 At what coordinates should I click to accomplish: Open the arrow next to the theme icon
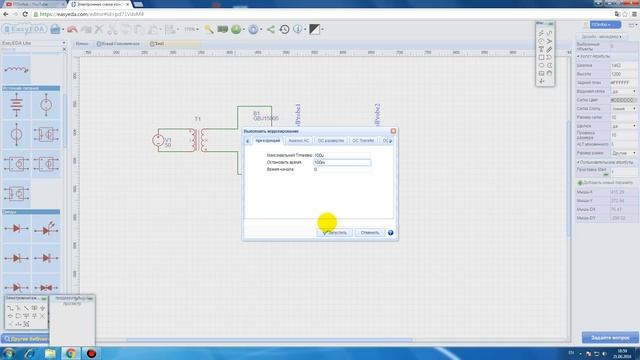[322, 29]
